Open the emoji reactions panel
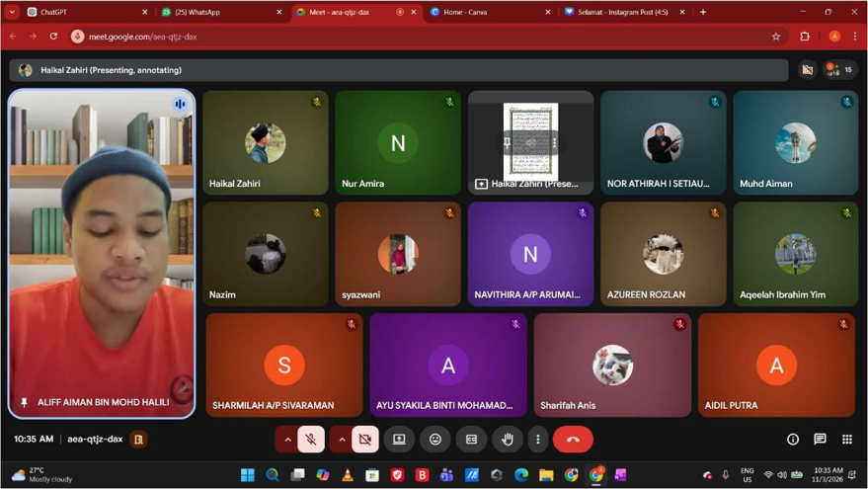Screen dimensions: 868x489 435,440
